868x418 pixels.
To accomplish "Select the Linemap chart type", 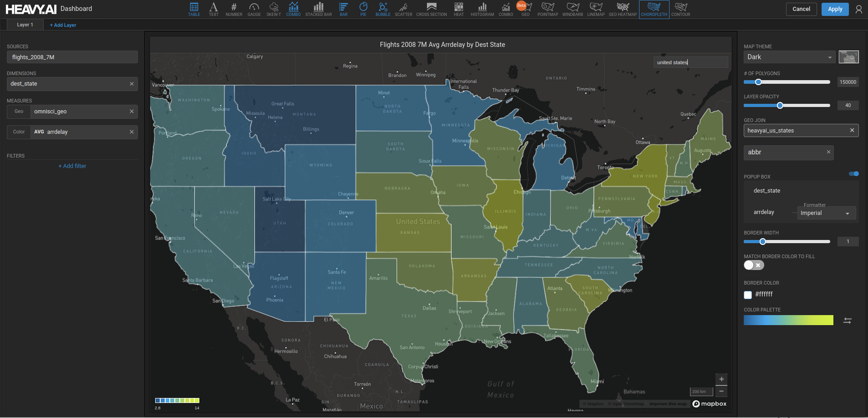I will [596, 9].
